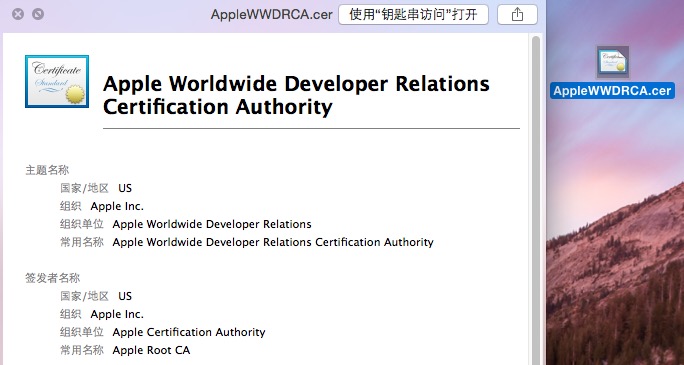Click 'Apple Worldwide Developer Relations' organizational unit value

pos(212,224)
